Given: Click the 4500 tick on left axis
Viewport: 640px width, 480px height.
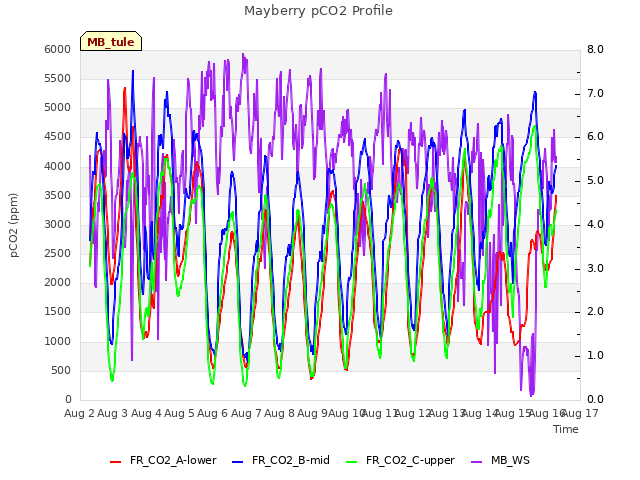Looking at the screenshot, I should [x=58, y=137].
